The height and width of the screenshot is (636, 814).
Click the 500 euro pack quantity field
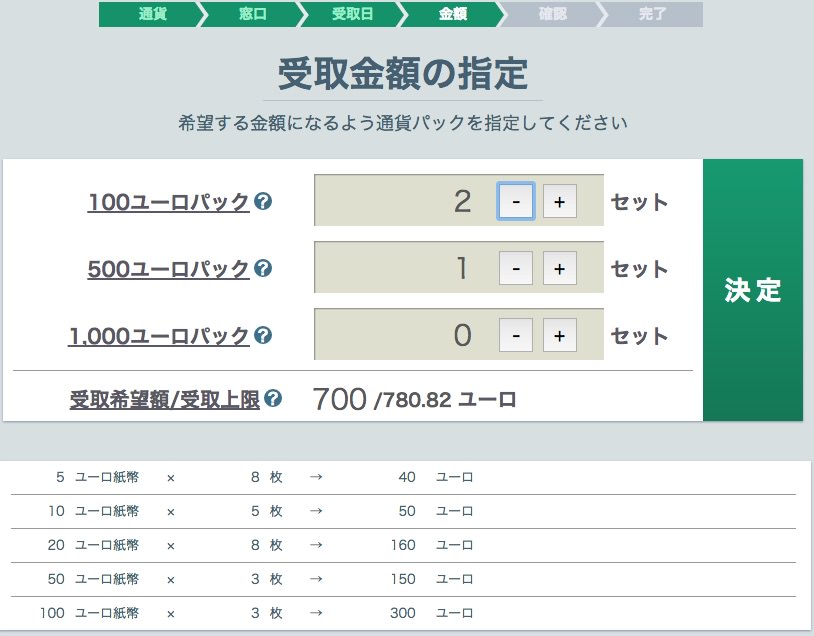[x=420, y=268]
